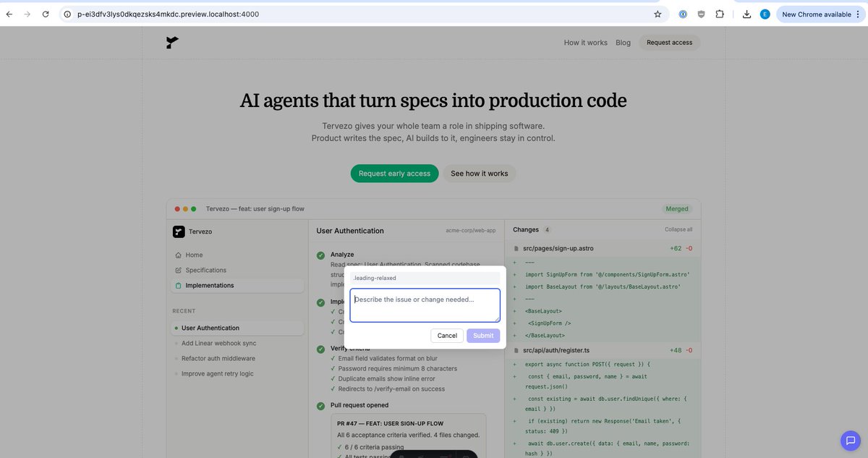
Task: Click the green Request early access button
Action: pyautogui.click(x=394, y=174)
